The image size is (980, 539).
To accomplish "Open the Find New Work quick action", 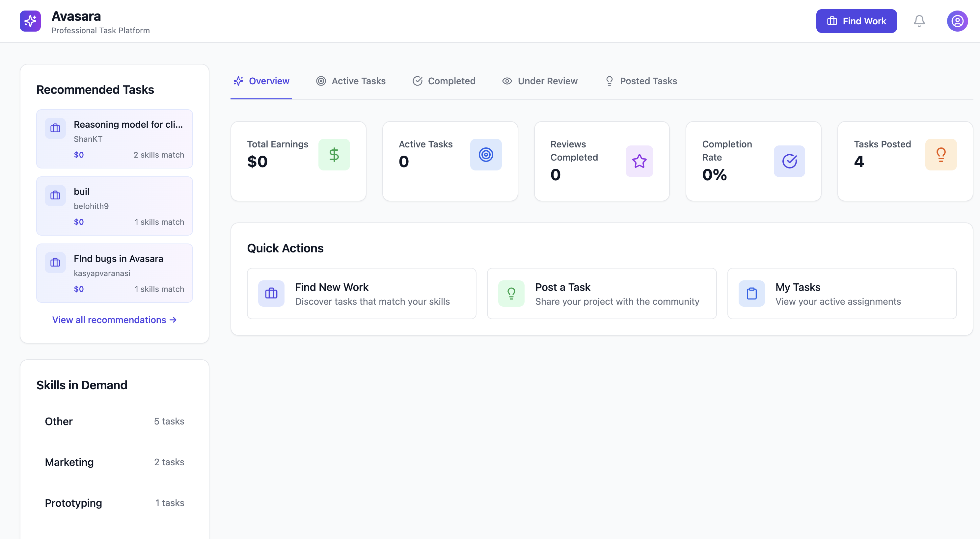I will click(362, 294).
